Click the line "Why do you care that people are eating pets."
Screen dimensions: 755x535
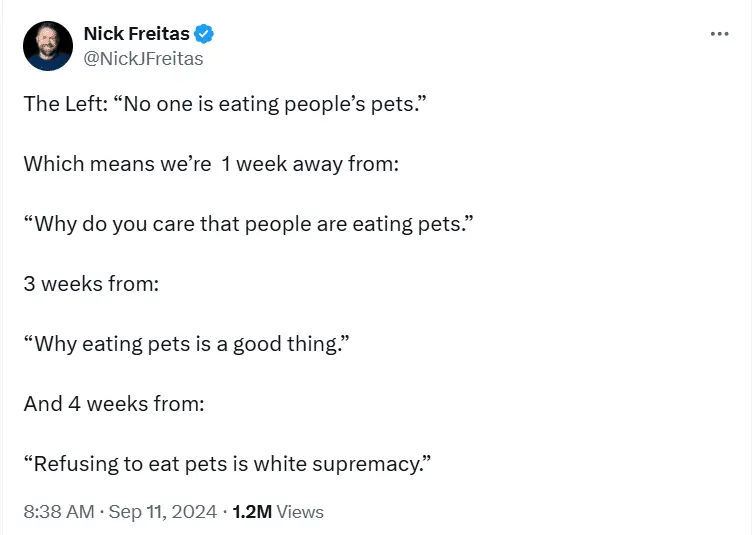pos(247,223)
